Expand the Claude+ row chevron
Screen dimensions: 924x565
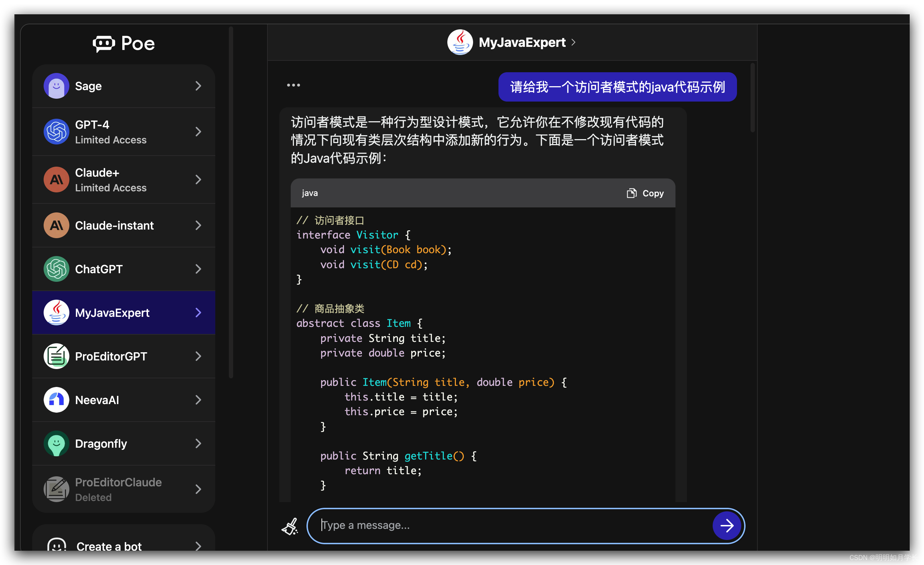pyautogui.click(x=198, y=180)
